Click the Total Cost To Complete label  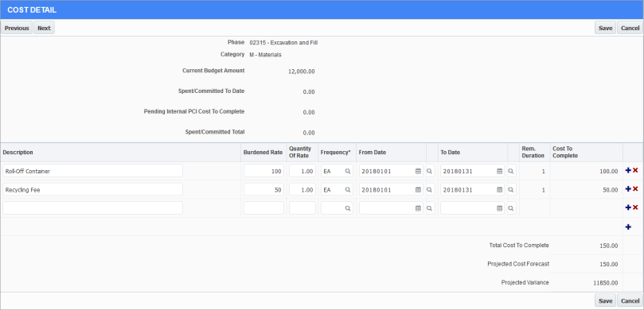(x=519, y=245)
